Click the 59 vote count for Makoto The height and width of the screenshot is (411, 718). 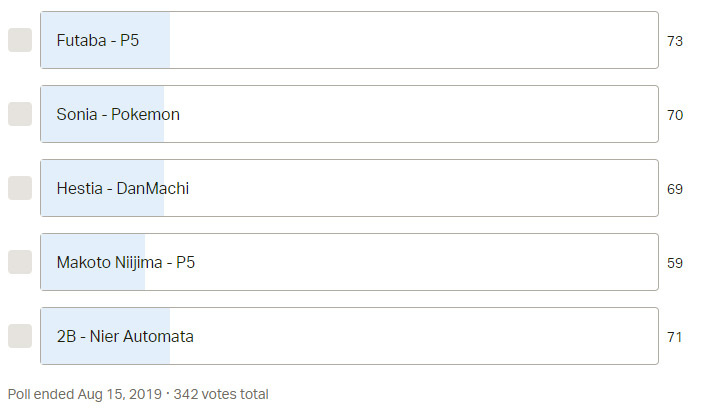675,263
